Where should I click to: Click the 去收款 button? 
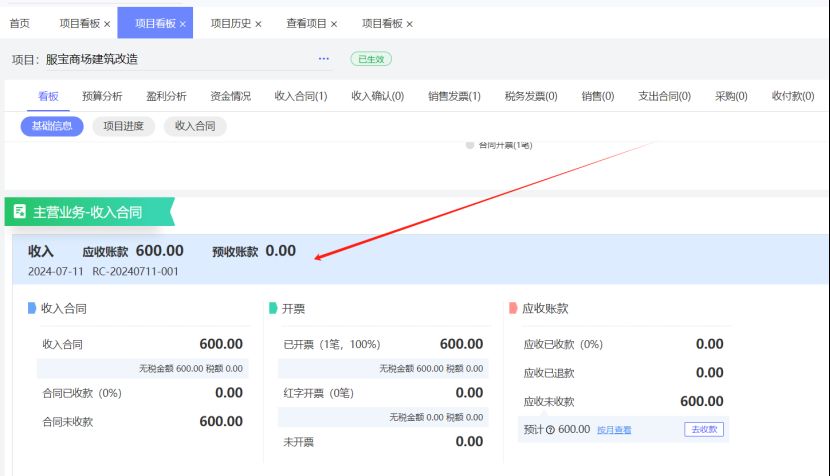[704, 430]
